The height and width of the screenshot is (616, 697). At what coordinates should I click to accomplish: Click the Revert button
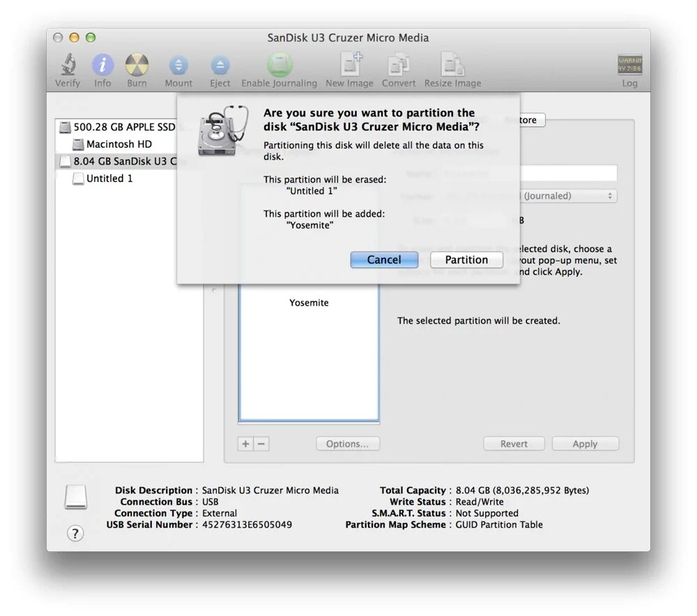514,444
